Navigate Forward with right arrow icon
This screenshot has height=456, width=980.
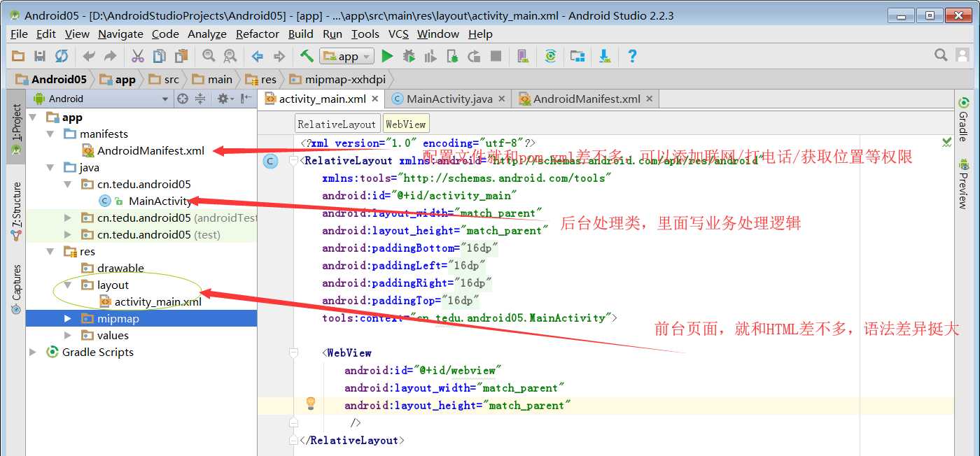point(279,56)
